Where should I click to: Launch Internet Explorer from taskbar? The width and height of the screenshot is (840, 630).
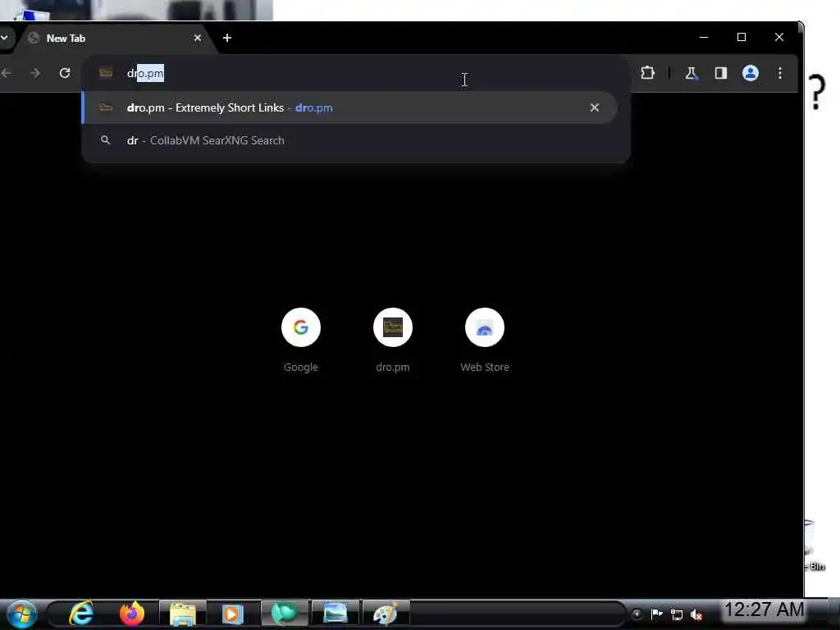(81, 614)
